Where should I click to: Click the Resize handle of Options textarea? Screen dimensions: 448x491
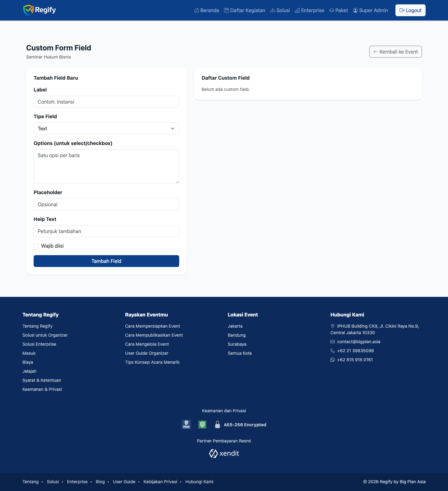[177, 182]
